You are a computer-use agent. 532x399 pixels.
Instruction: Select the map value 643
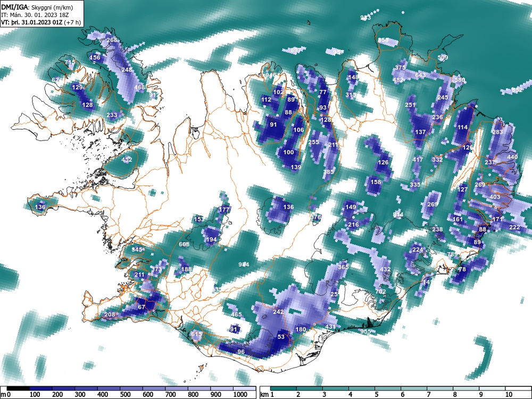(x=420, y=74)
